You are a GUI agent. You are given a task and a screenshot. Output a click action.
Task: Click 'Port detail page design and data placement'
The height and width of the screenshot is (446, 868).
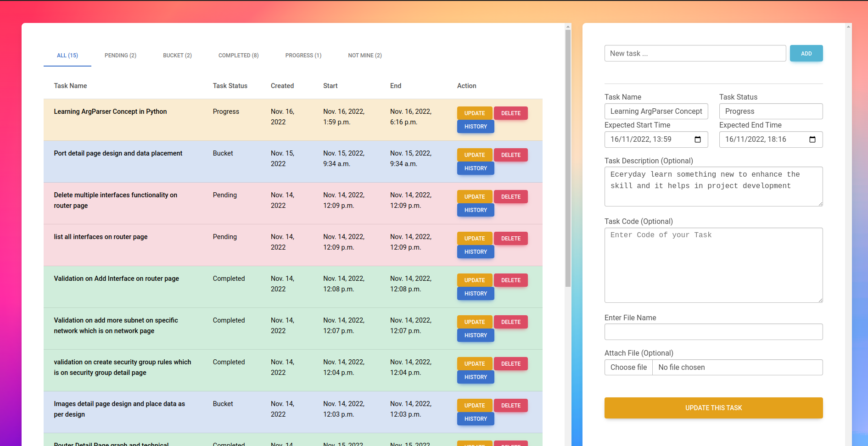(118, 153)
